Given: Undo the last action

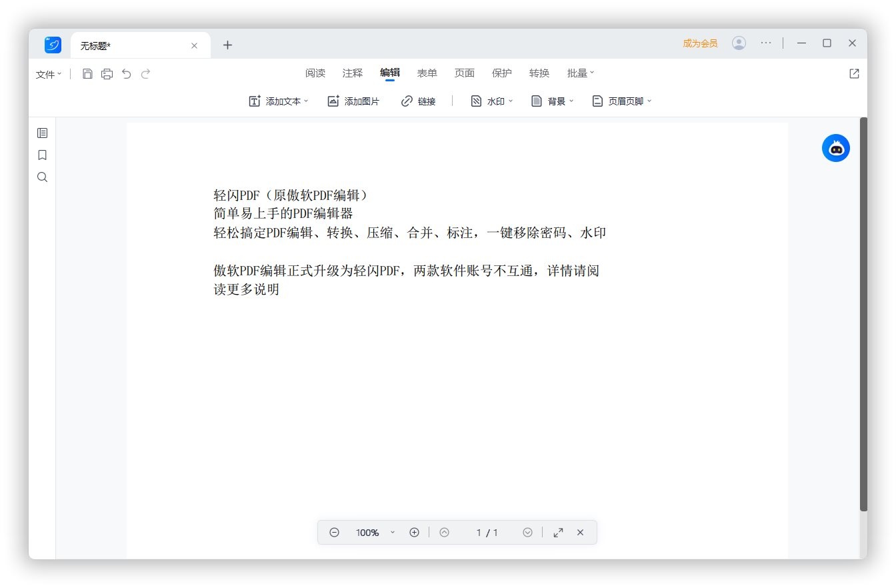Looking at the screenshot, I should pos(126,74).
